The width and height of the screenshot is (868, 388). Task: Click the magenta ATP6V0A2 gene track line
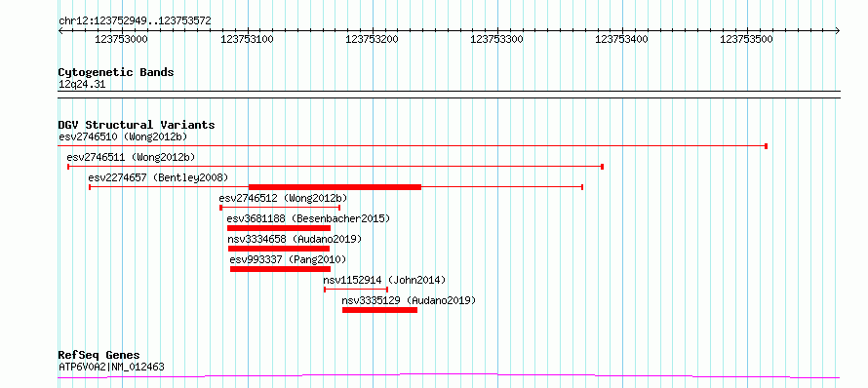(x=449, y=376)
